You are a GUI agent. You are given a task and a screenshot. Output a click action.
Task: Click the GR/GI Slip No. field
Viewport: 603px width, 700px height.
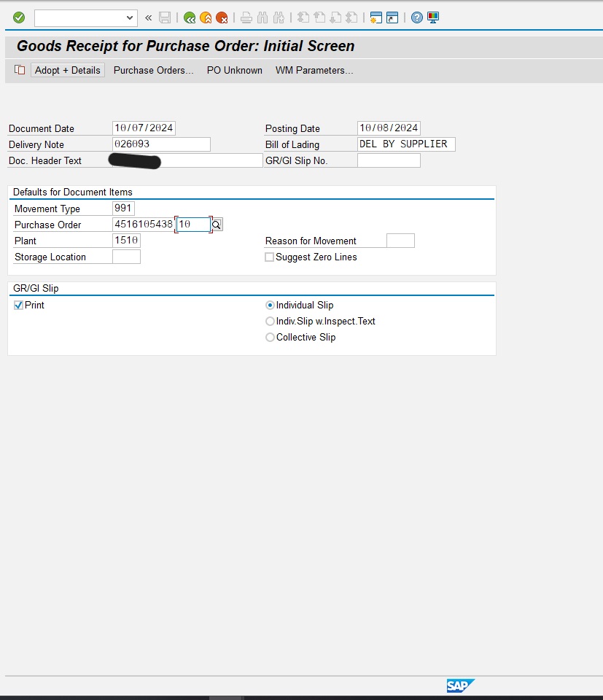(x=389, y=160)
